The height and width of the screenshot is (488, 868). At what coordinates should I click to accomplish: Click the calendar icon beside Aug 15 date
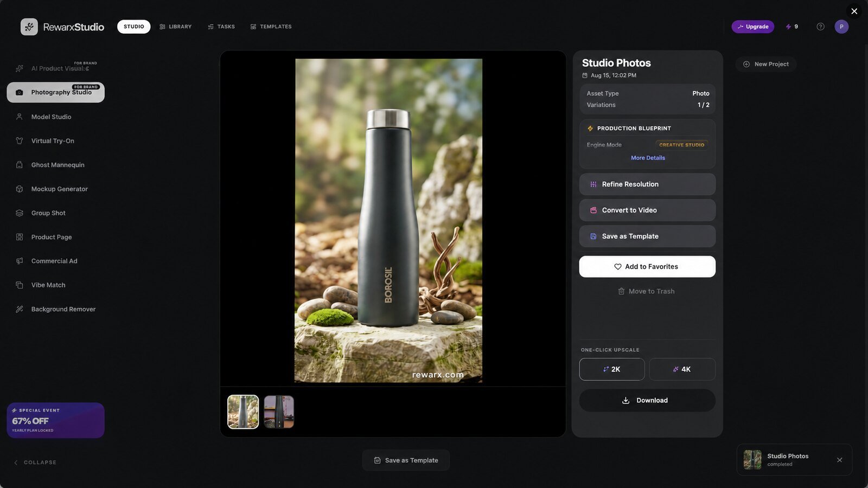click(585, 75)
